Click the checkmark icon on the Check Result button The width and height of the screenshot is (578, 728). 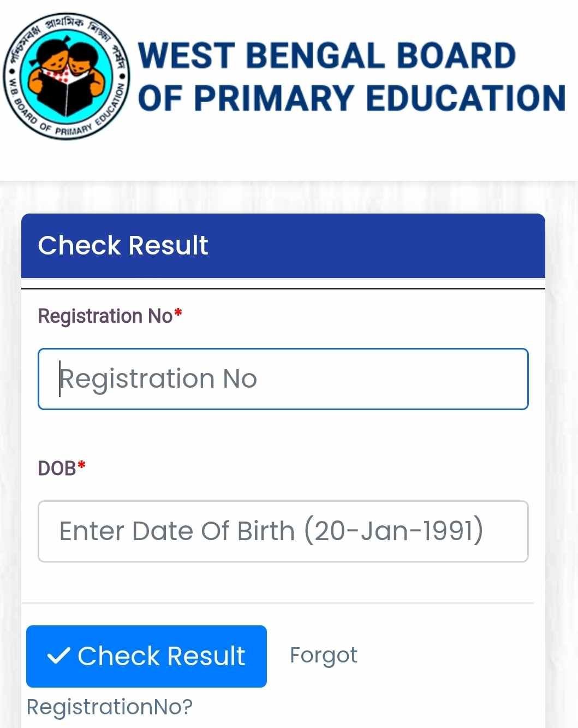coord(58,655)
